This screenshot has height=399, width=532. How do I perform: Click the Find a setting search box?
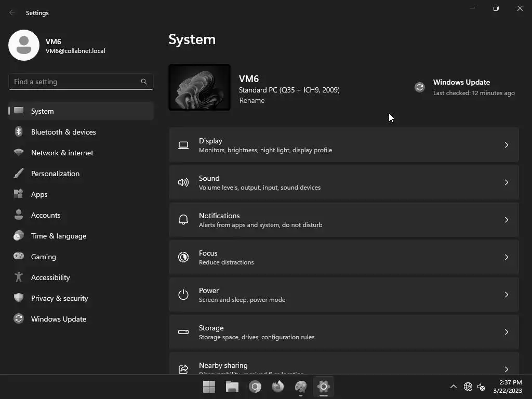pyautogui.click(x=81, y=82)
